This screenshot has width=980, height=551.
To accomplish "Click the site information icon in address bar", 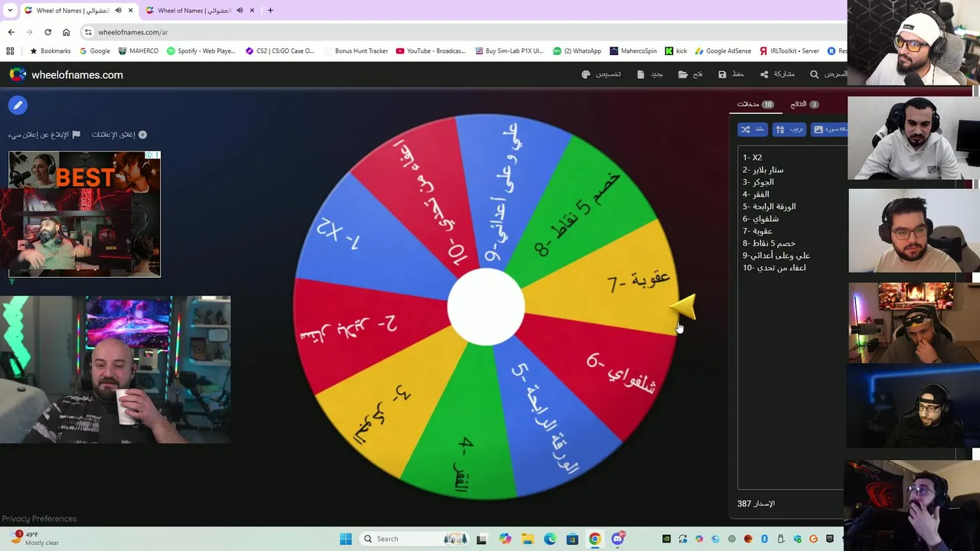I will [x=88, y=32].
